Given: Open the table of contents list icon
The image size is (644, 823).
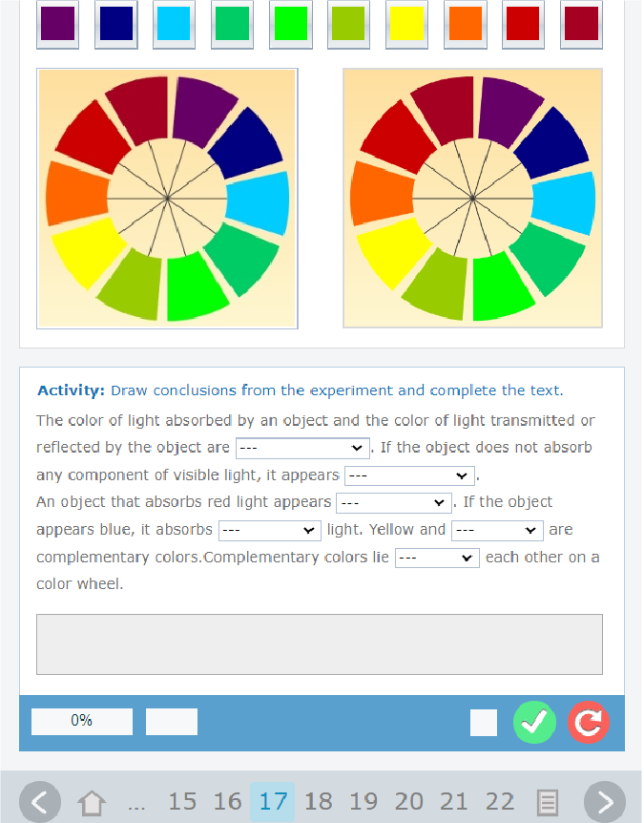Looking at the screenshot, I should click(x=548, y=803).
